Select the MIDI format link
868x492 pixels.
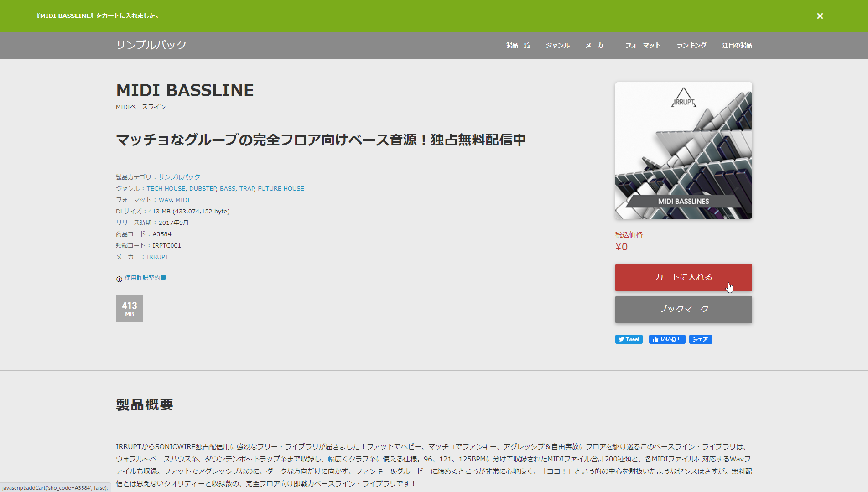(182, 200)
